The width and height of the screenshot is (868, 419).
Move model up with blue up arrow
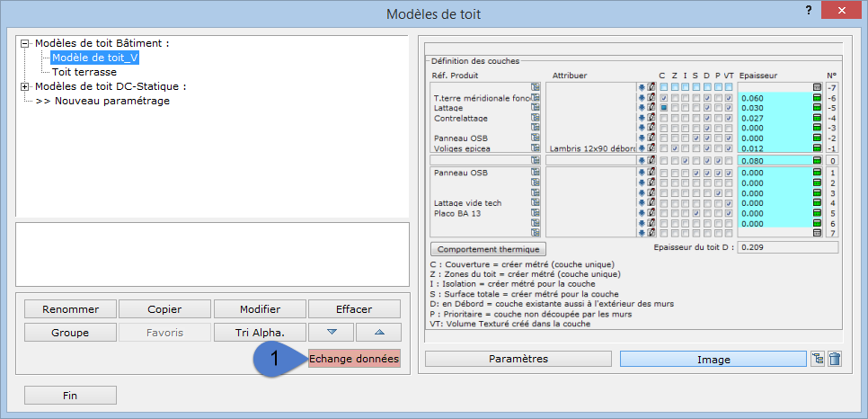pyautogui.click(x=378, y=332)
